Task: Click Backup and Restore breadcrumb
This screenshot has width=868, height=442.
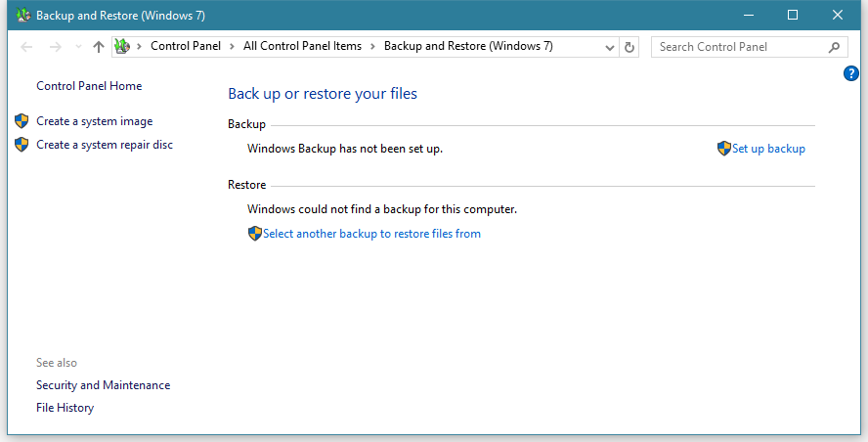Action: (x=468, y=46)
